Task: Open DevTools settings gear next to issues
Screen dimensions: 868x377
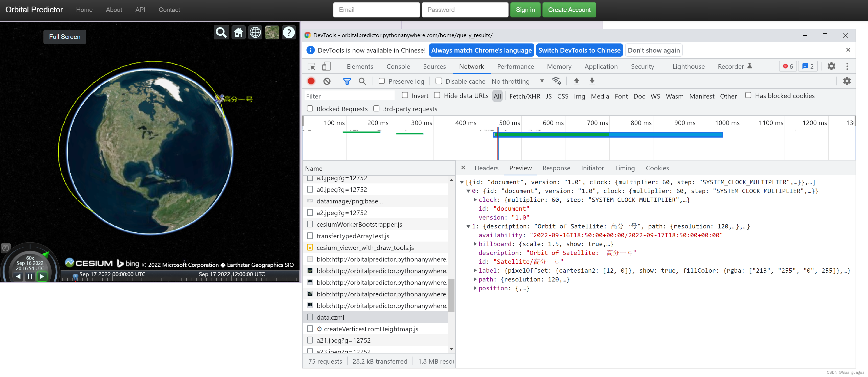Action: [831, 66]
